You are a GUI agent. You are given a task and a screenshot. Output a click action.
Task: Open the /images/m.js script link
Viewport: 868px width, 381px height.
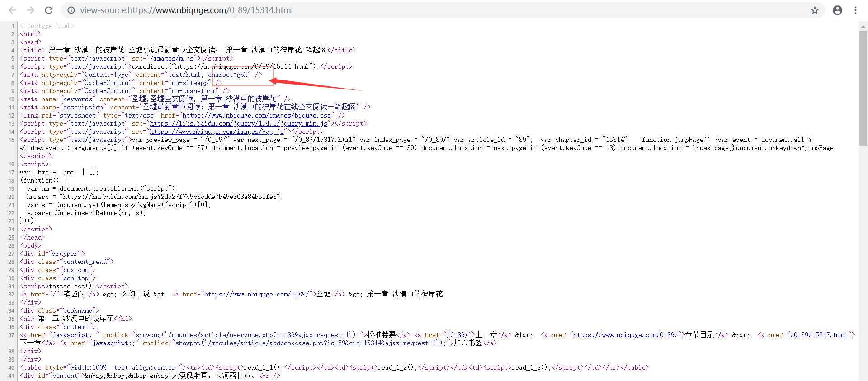[172, 58]
